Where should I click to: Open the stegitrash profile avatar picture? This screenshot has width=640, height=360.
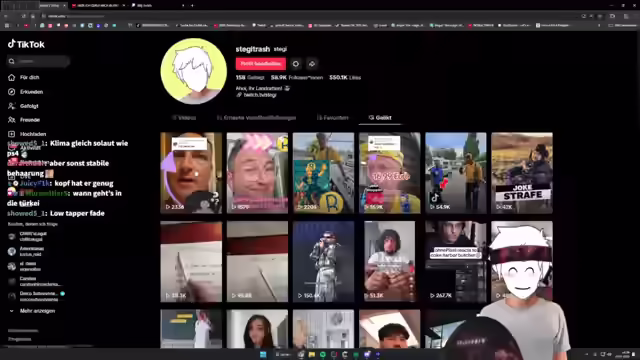pyautogui.click(x=194, y=71)
